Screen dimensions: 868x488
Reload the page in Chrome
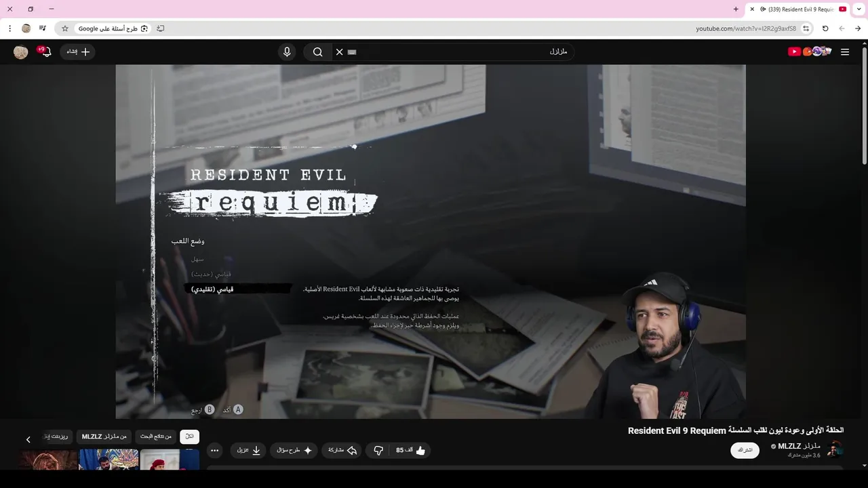pos(825,28)
